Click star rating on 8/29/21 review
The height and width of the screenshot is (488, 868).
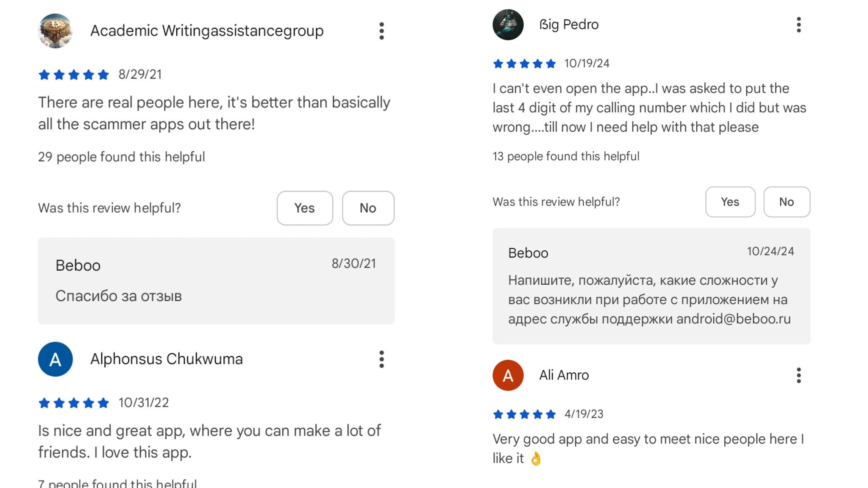(x=74, y=75)
